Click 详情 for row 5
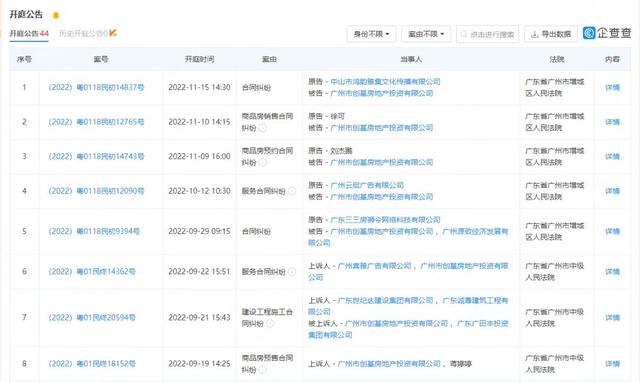This screenshot has height=382, width=640. 612,231
